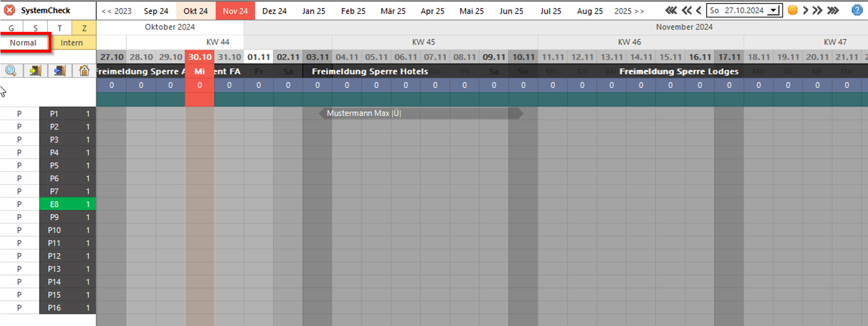Viewport: 868px width, 326px height.
Task: Click the check-out door icon with blue arrow
Action: (59, 71)
